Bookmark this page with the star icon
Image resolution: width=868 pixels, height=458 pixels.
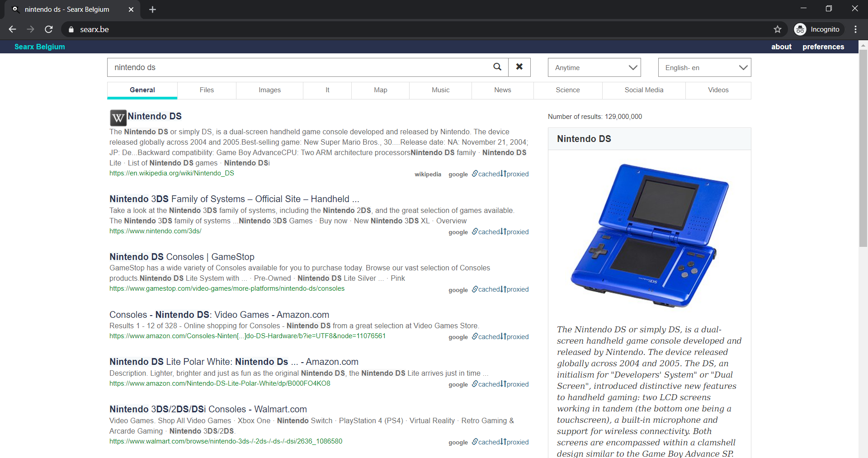778,29
